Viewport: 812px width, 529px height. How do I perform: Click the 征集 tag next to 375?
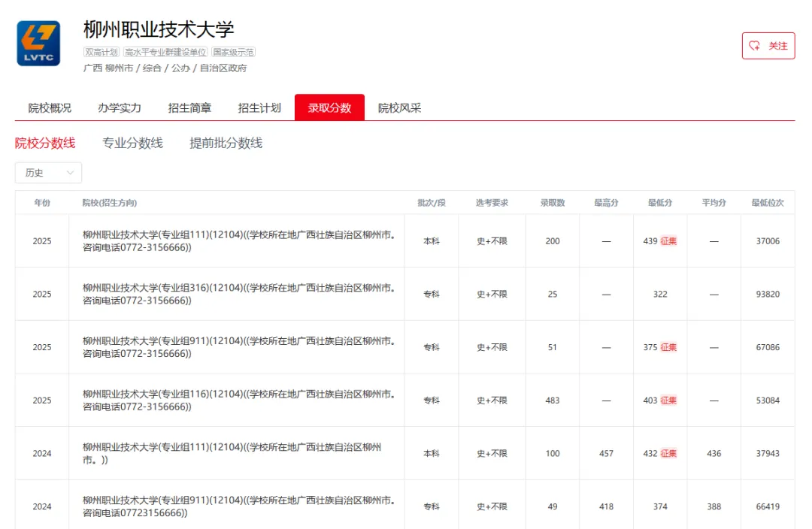coord(668,347)
